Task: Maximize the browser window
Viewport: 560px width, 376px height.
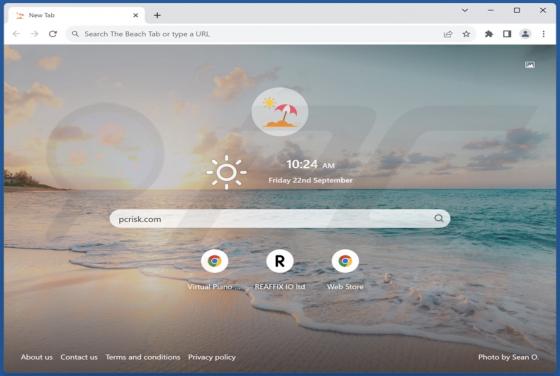Action: coord(517,10)
